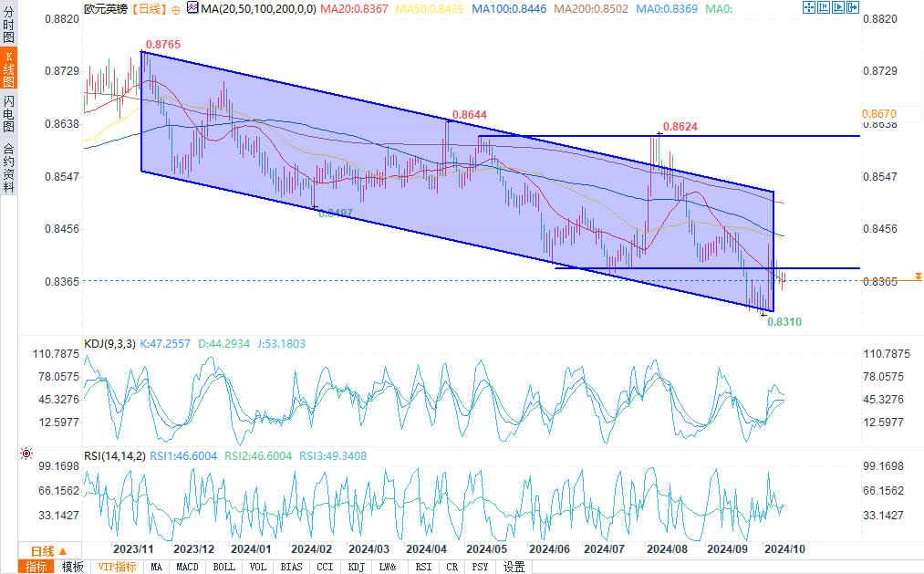The image size is (924, 574).
Task: Choose the VOL indicator button
Action: (x=257, y=567)
